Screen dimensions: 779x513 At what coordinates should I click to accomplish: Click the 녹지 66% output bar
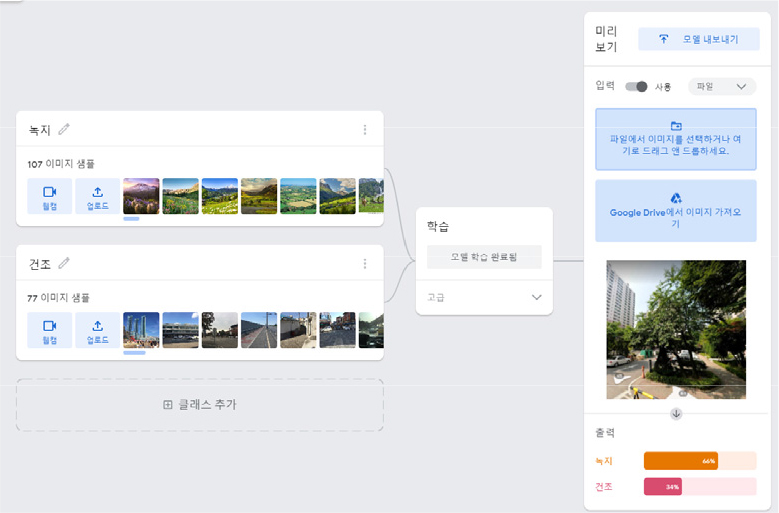[x=700, y=461]
